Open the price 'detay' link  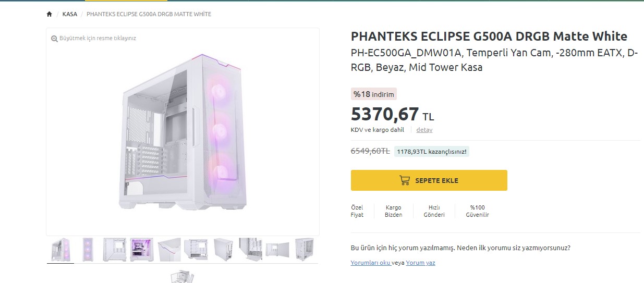click(x=424, y=130)
